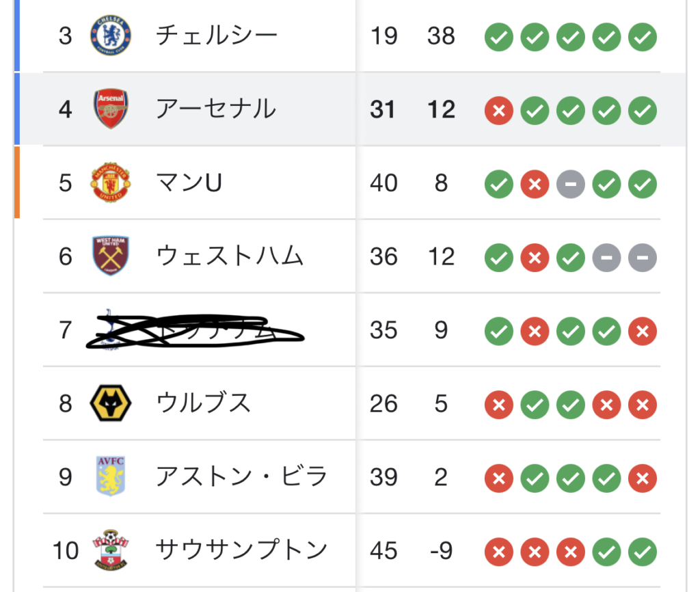This screenshot has width=700, height=592.
Task: Click the West Ham United crest
Action: 111,256
